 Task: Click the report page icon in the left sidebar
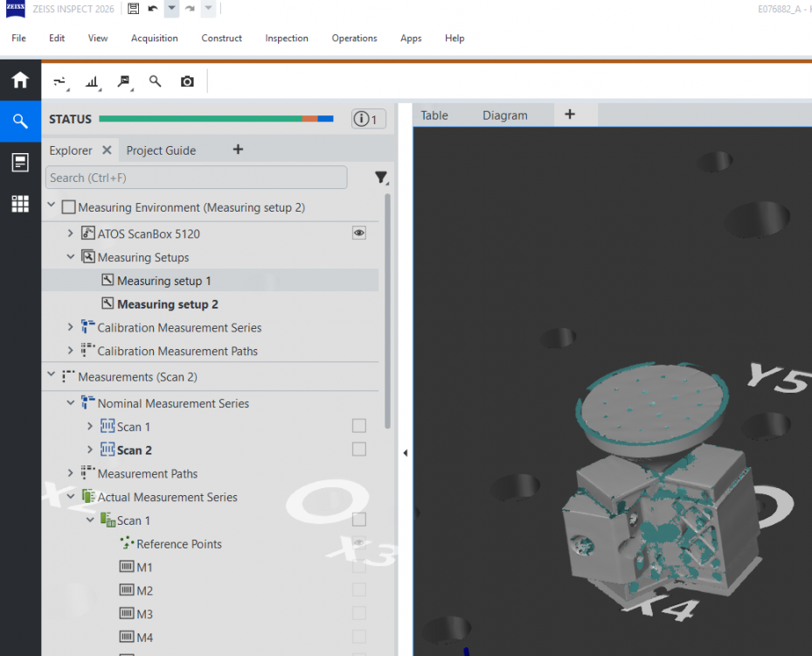20,162
